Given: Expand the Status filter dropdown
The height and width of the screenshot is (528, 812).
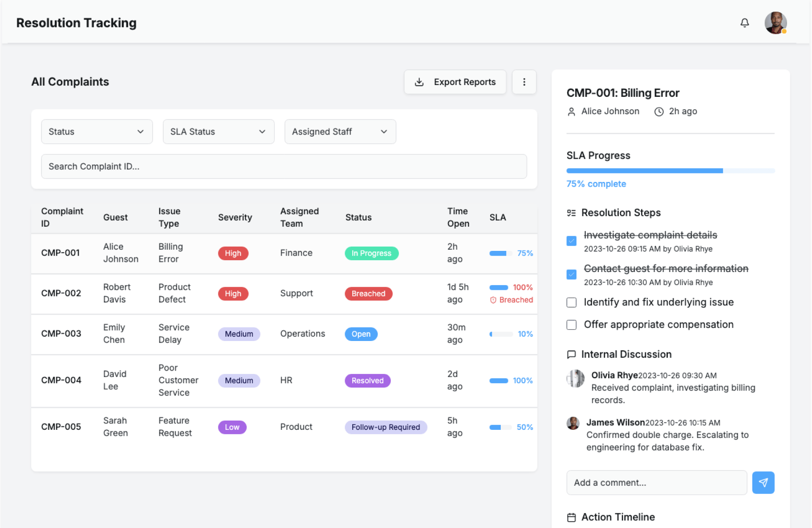Looking at the screenshot, I should [x=96, y=132].
